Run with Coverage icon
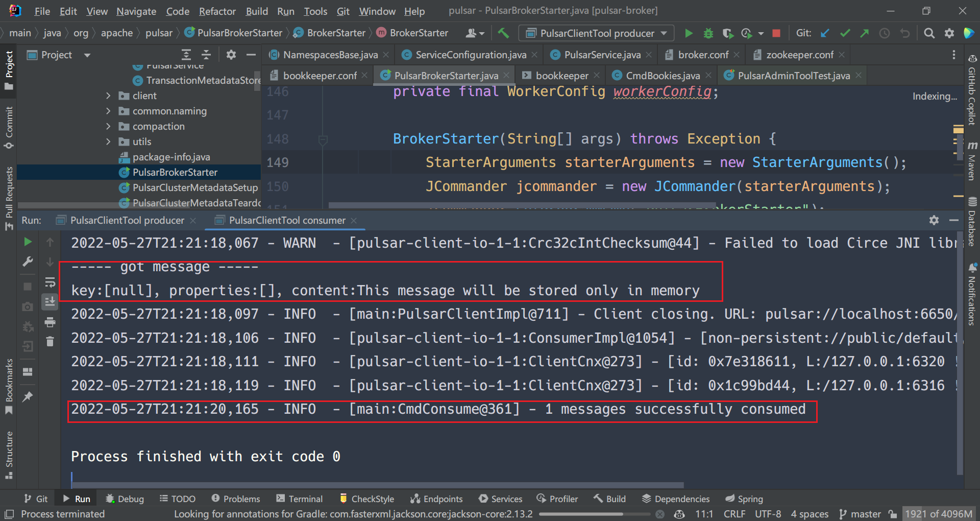 [728, 33]
